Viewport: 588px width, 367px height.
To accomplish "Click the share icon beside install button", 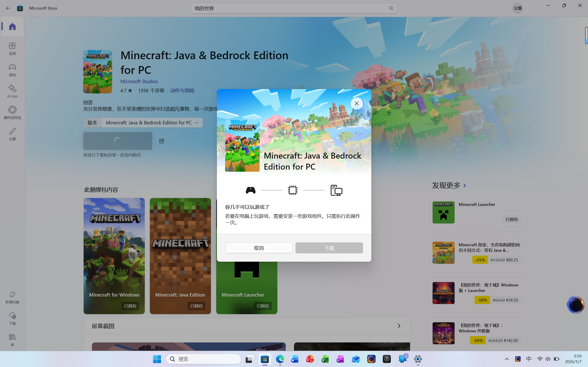I will (162, 141).
